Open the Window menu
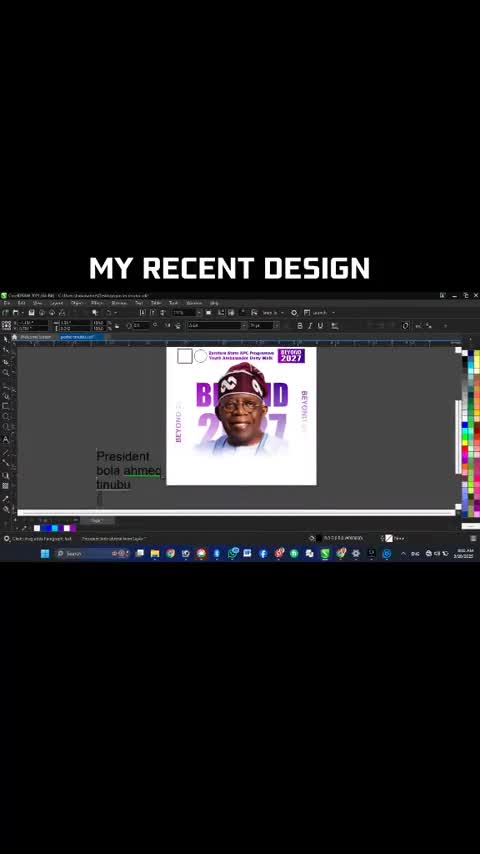The height and width of the screenshot is (854, 480). [194, 303]
